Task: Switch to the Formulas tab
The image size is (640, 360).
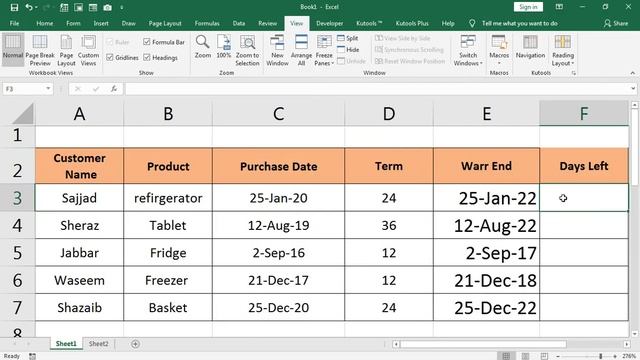Action: 207,23
